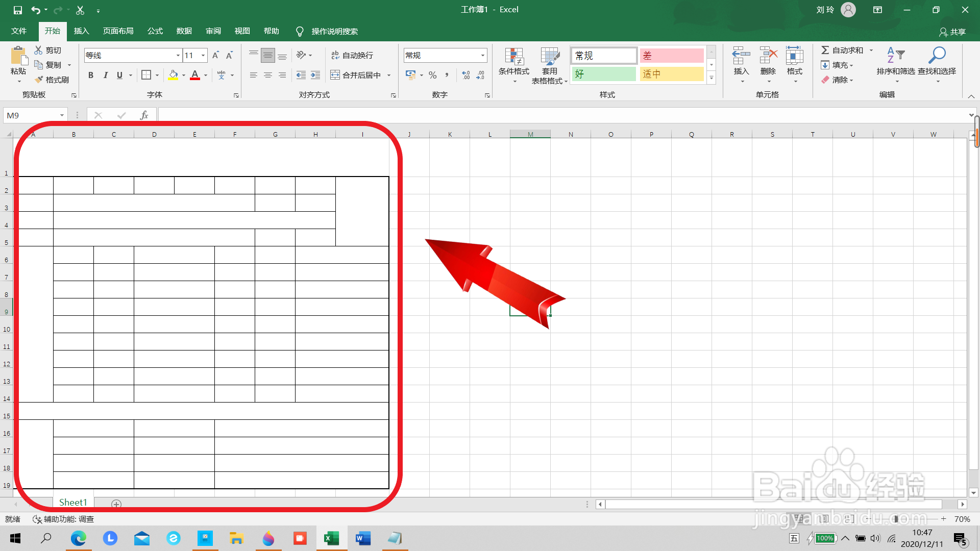Open the font name dropdown
Viewport: 980px width, 551px height.
(178, 55)
